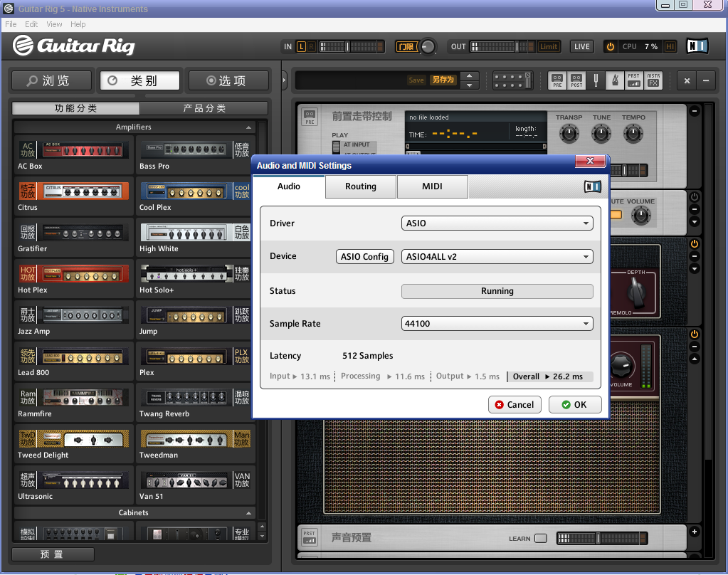
Task: Confirm settings with the OK button
Action: 574,404
